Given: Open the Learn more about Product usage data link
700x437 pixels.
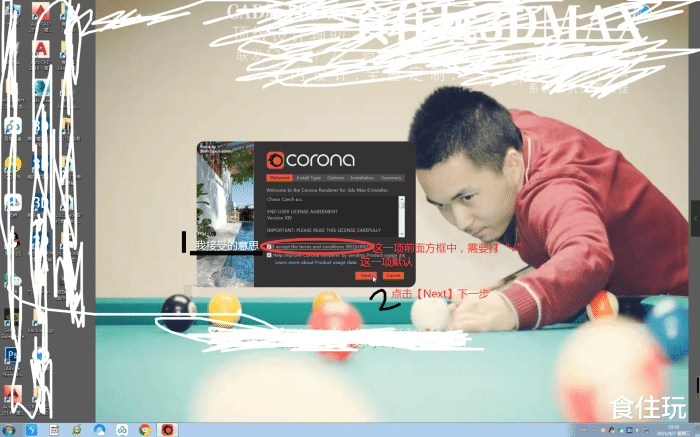Looking at the screenshot, I should (x=316, y=262).
